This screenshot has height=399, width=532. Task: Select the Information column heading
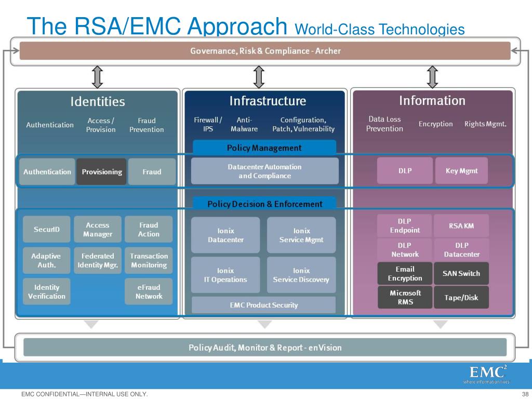(x=432, y=100)
